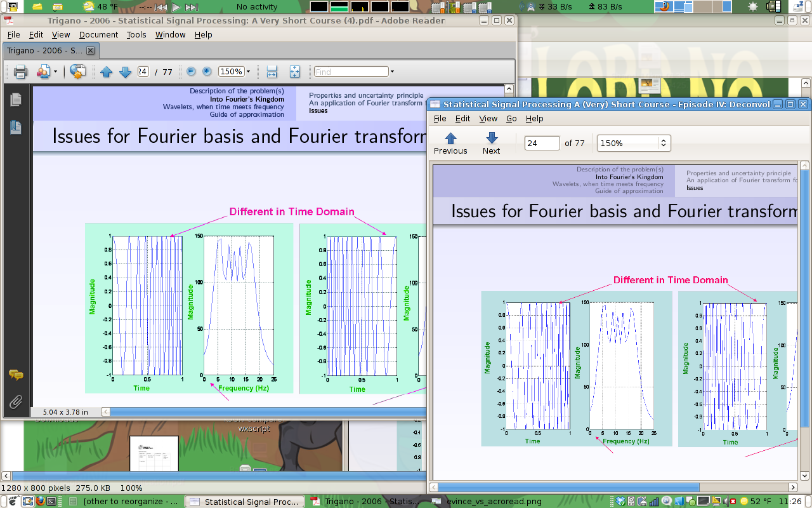Click the fit width icon
The width and height of the screenshot is (812, 508).
pyautogui.click(x=272, y=72)
